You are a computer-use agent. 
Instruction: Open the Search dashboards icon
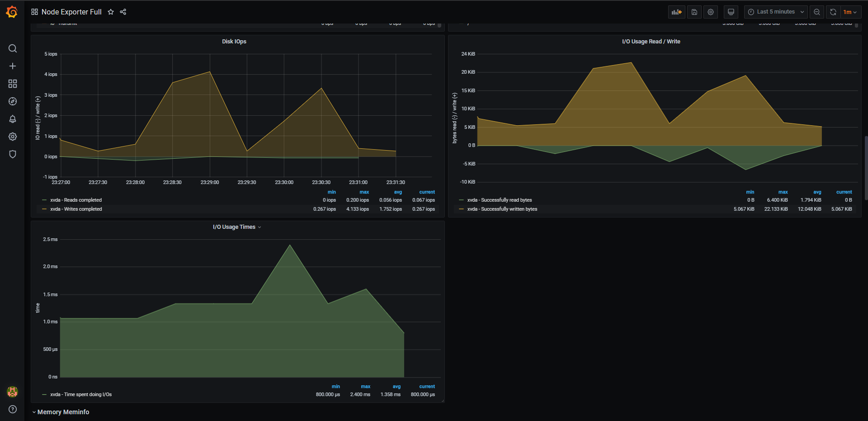coord(12,48)
